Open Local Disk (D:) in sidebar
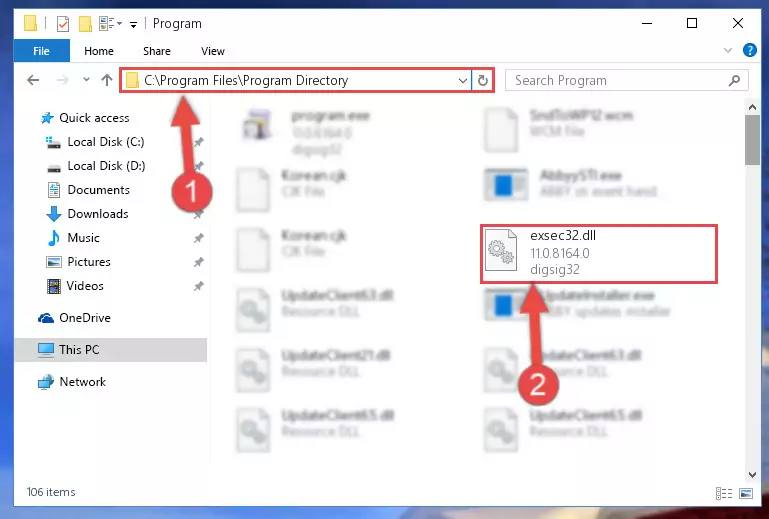Image resolution: width=769 pixels, height=519 pixels. click(106, 166)
